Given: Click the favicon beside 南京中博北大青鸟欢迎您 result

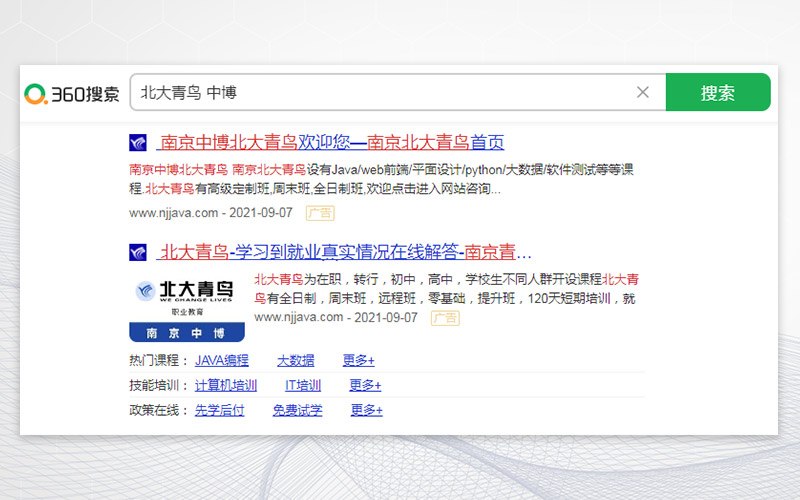Looking at the screenshot, I should coord(138,142).
